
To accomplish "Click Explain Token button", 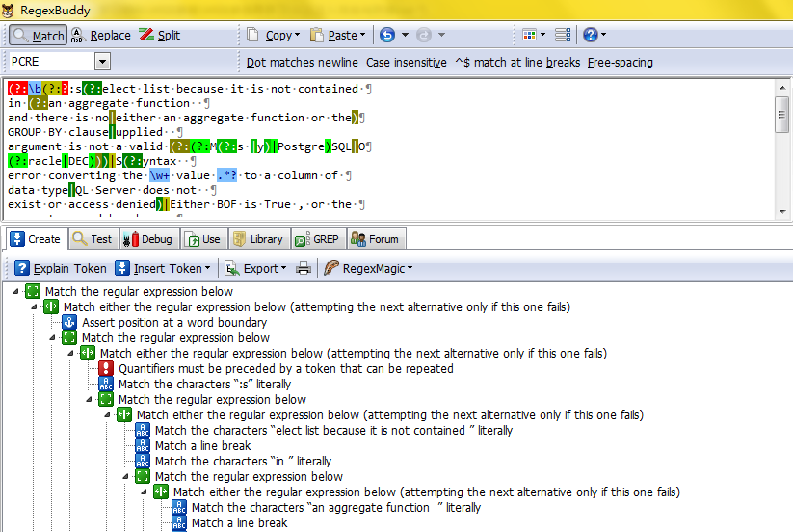I will click(x=61, y=268).
